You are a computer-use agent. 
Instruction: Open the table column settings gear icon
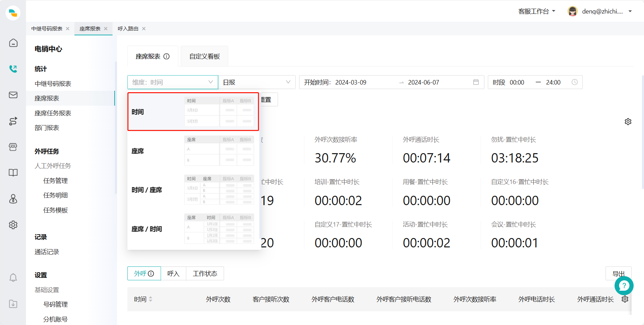coord(625,299)
